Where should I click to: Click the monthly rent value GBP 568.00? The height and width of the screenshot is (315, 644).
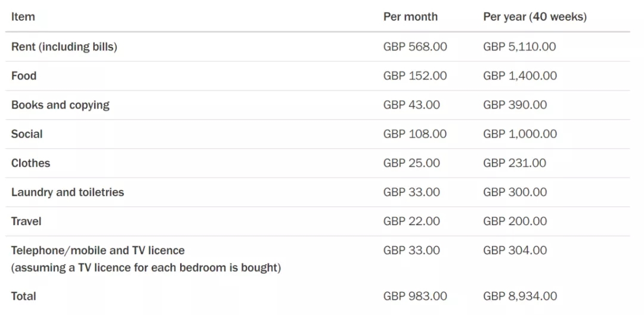click(x=415, y=46)
